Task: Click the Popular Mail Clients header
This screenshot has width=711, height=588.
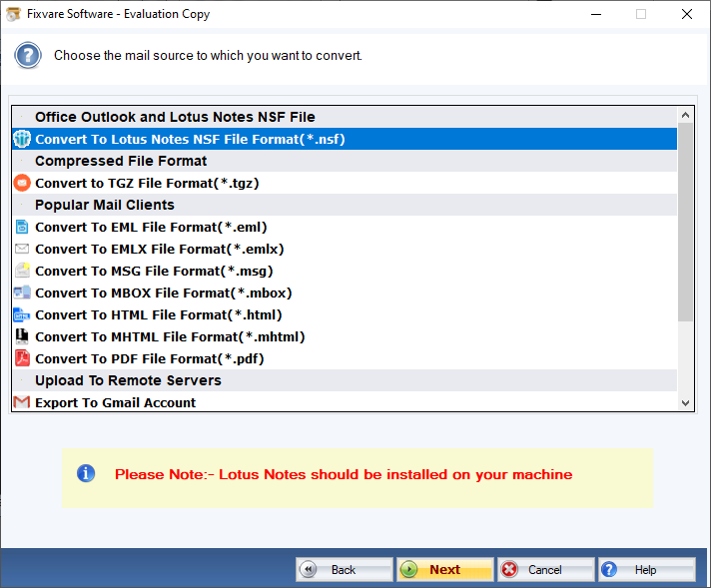Action: [345, 205]
